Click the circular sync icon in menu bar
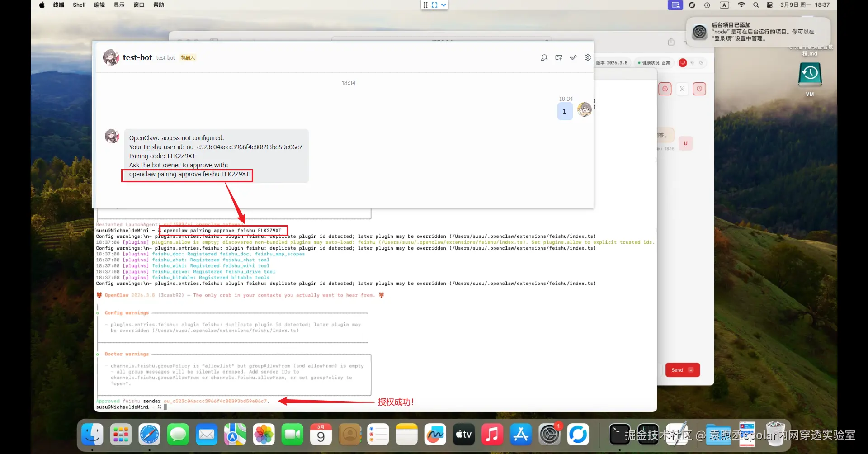868x454 pixels. click(x=692, y=5)
